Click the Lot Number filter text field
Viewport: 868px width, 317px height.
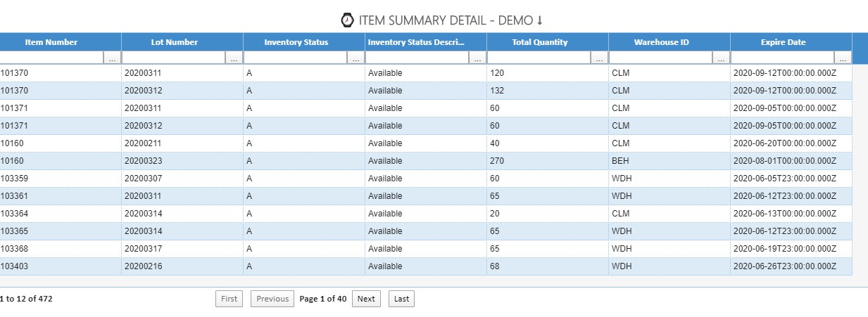[174, 58]
